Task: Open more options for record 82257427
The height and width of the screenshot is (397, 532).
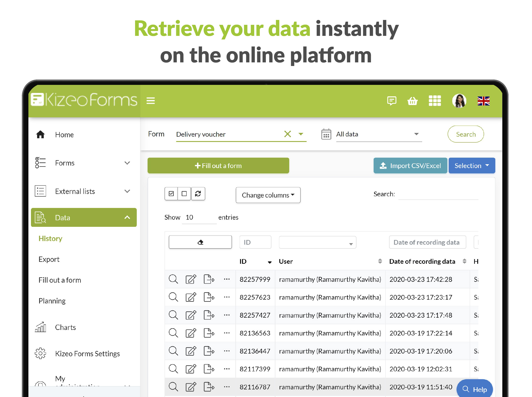Action: [226, 315]
